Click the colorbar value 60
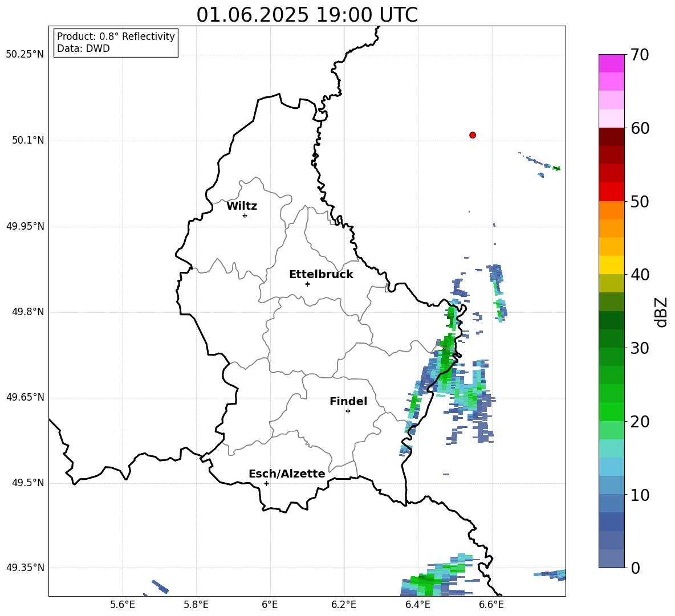 (639, 128)
